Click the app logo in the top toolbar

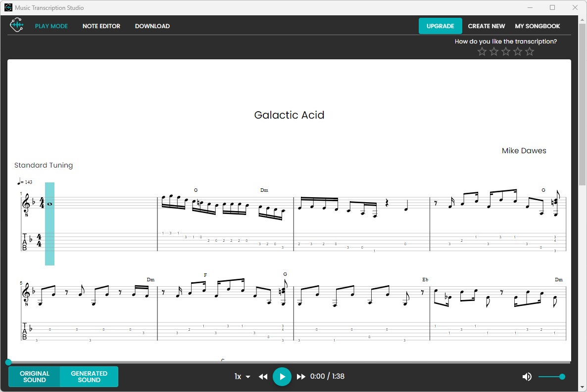[16, 25]
